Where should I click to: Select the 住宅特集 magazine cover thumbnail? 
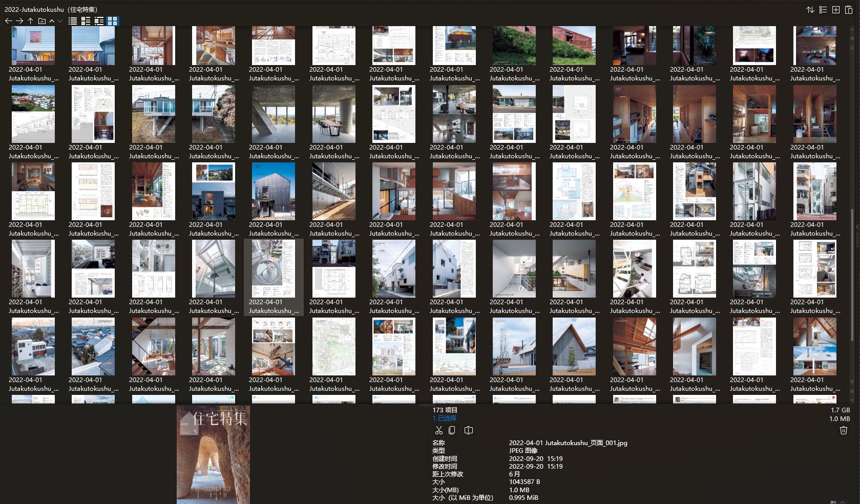(213, 455)
